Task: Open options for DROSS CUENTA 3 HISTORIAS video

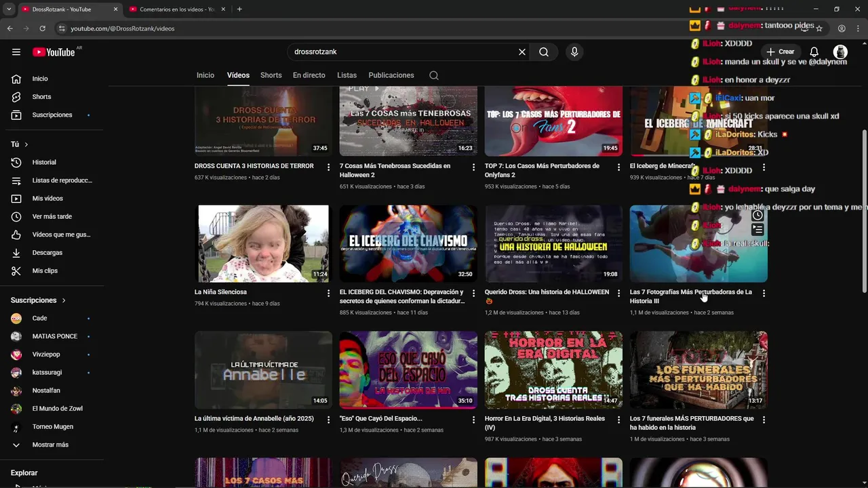Action: click(329, 167)
